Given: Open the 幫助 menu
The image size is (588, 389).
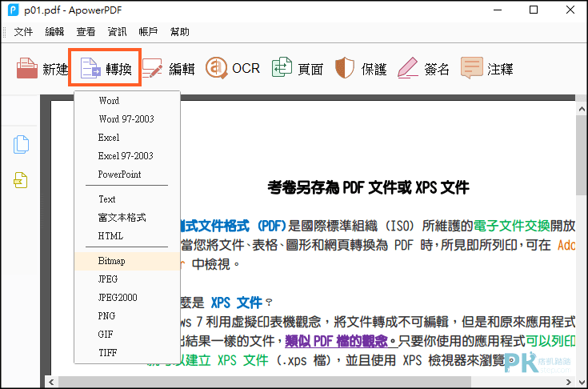Looking at the screenshot, I should click(x=180, y=32).
